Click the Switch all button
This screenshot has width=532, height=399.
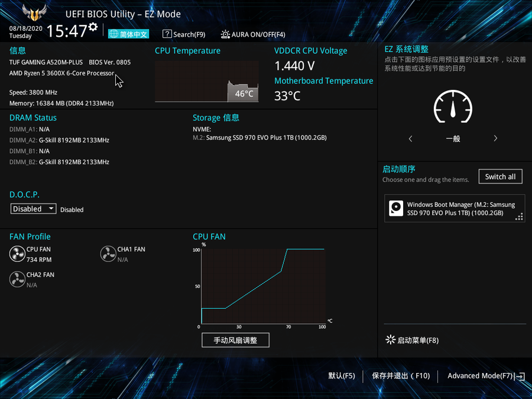pos(500,177)
